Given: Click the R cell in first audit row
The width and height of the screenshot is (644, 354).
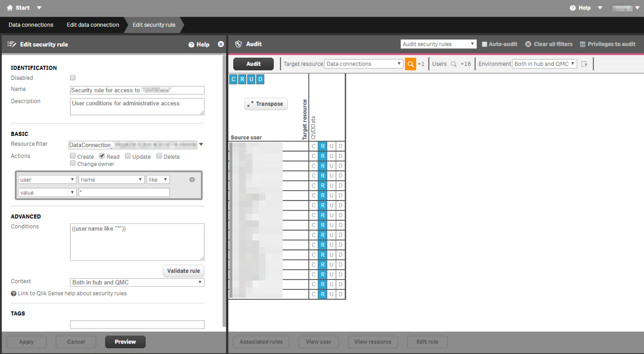Looking at the screenshot, I should [322, 146].
